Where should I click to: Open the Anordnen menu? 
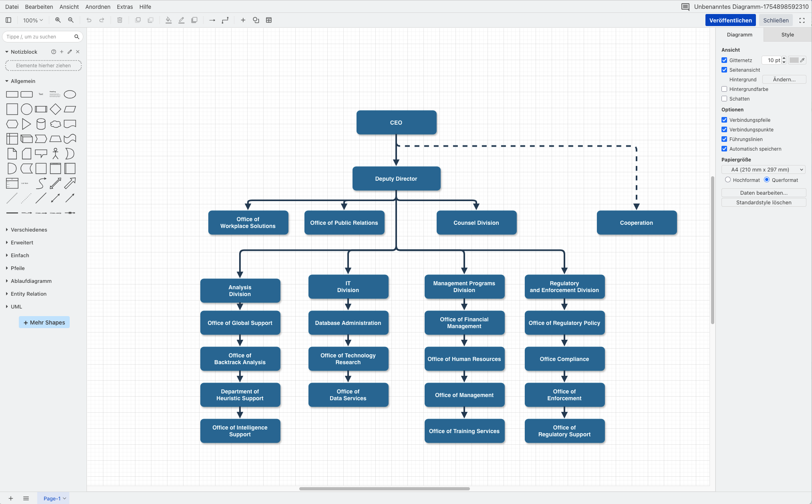tap(98, 7)
